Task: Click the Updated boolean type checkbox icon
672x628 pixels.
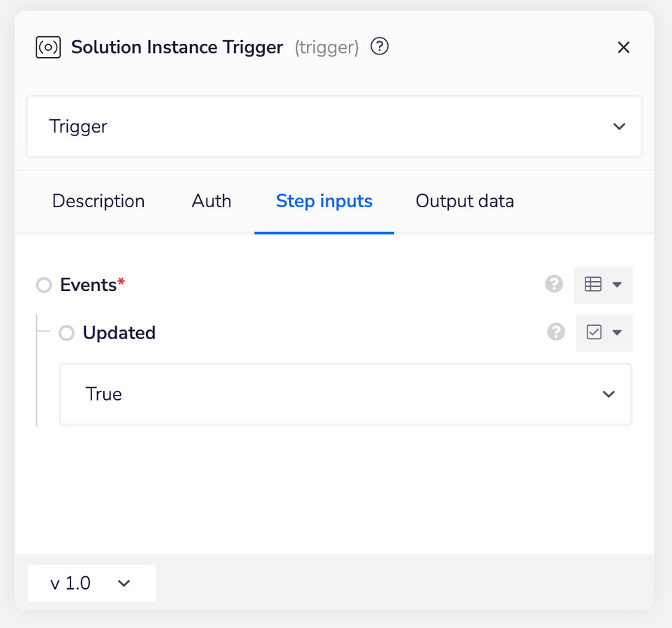Action: 594,333
